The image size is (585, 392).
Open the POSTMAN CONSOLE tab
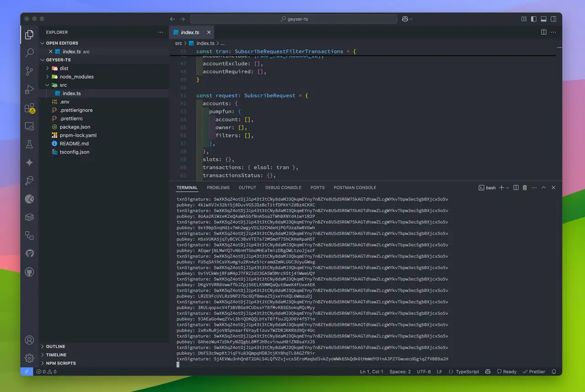(x=355, y=187)
